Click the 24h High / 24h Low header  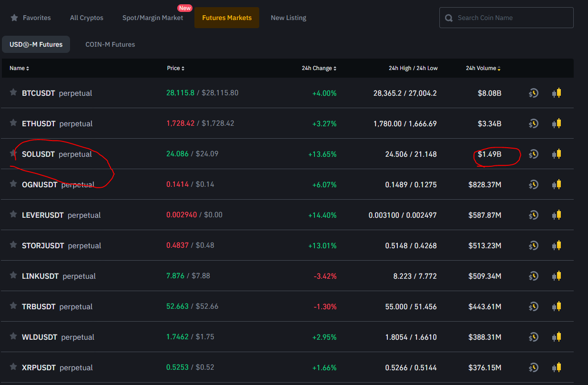pos(413,68)
